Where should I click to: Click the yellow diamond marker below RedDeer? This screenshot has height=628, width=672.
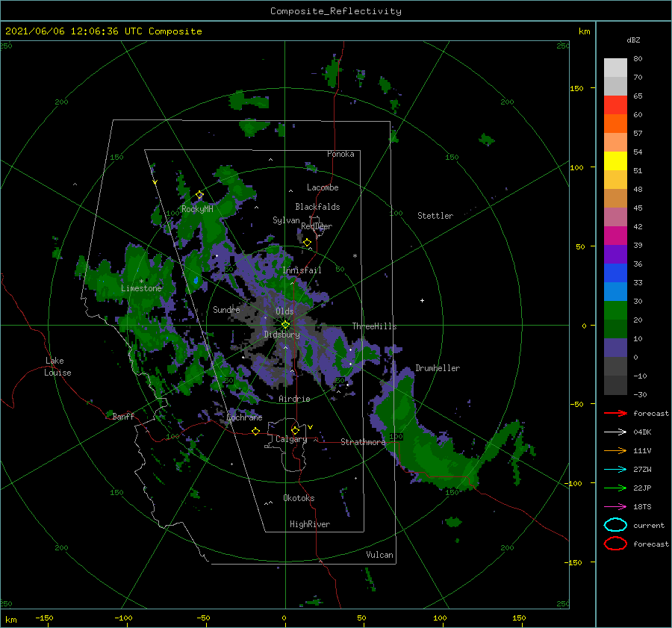[x=308, y=243]
